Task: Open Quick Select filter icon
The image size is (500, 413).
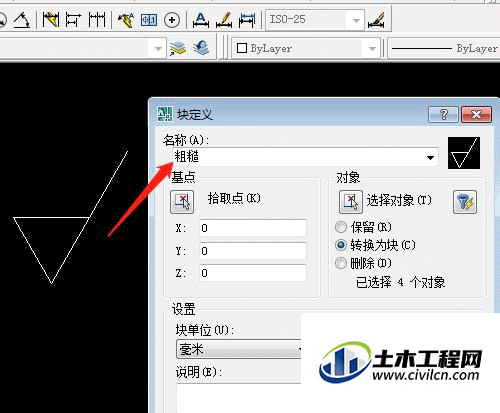Action: point(465,202)
